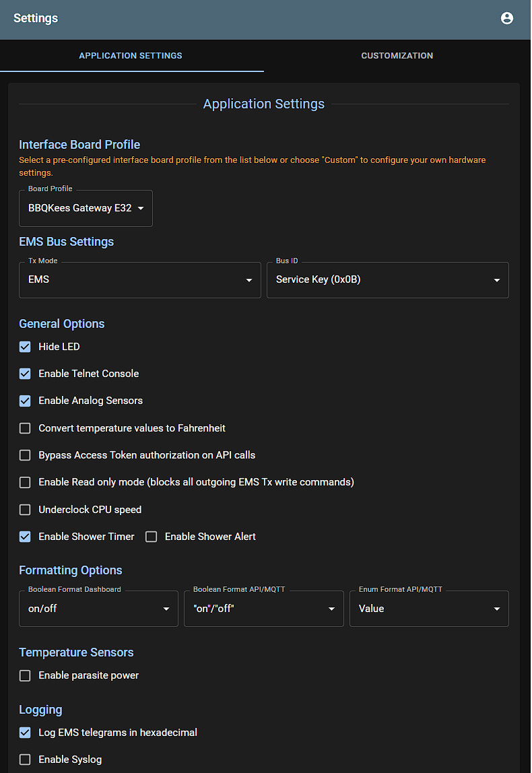Tick the Underclock CPU speed checkbox
Screen dimensions: 532x773
click(25, 510)
